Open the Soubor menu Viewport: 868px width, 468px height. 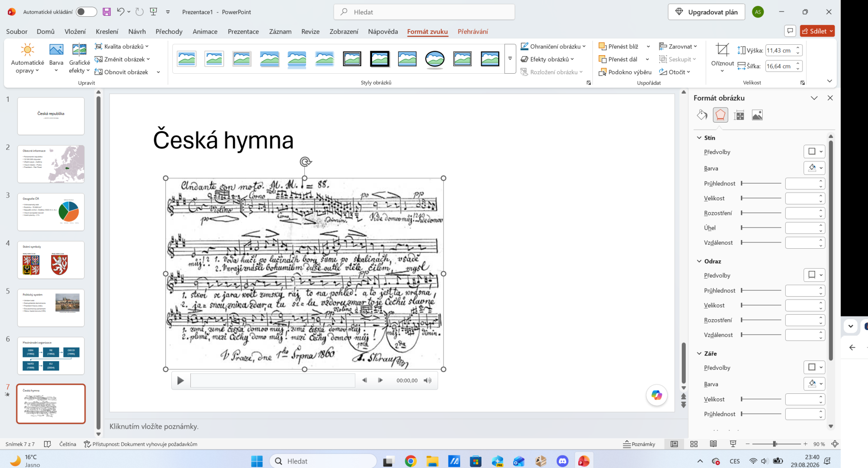17,31
